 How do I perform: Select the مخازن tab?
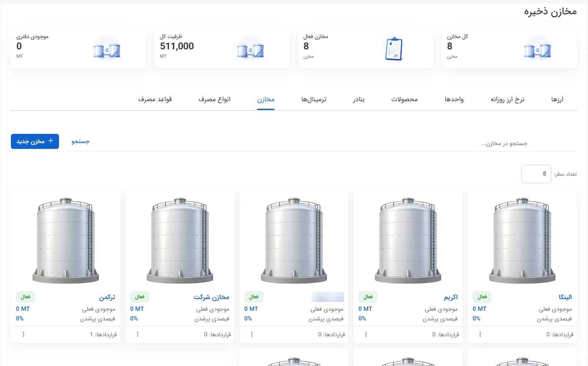pyautogui.click(x=266, y=100)
